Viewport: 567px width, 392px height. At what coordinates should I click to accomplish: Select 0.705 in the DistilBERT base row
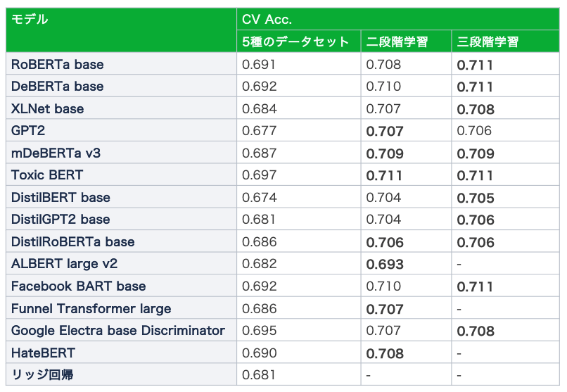coord(476,198)
